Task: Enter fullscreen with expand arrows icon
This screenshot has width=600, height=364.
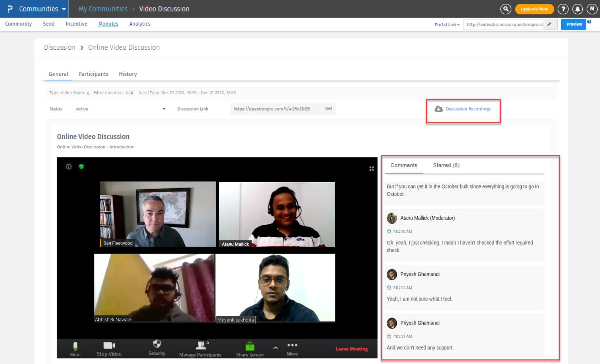Action: [x=371, y=169]
